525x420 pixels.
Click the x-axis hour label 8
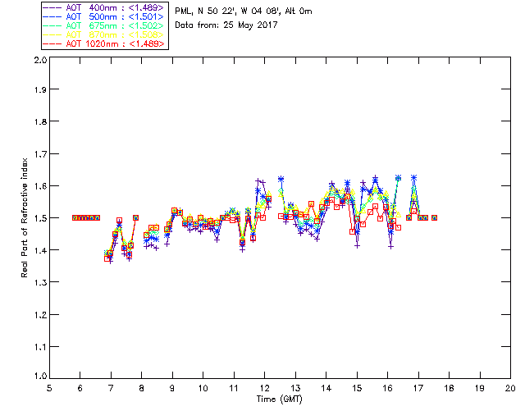(142, 388)
